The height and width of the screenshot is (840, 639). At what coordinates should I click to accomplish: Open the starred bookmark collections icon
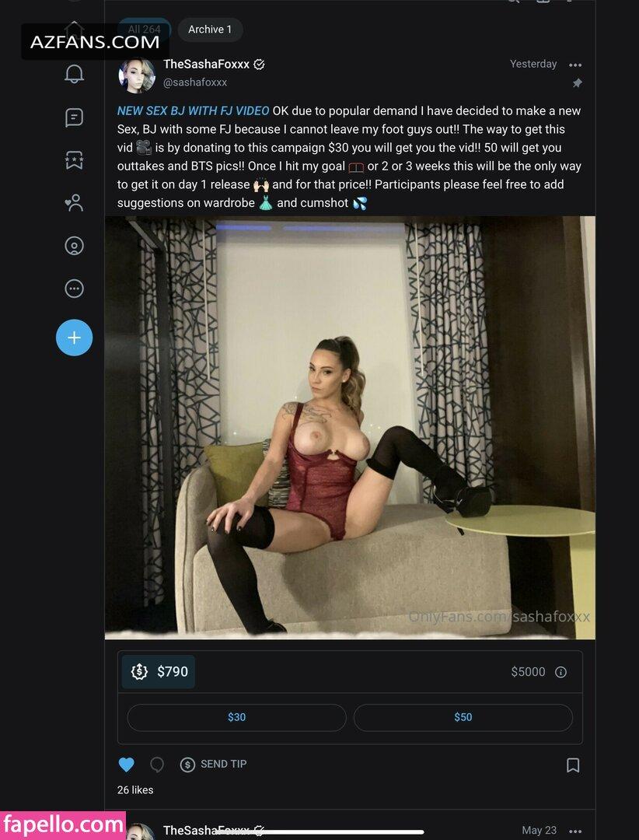(x=74, y=159)
